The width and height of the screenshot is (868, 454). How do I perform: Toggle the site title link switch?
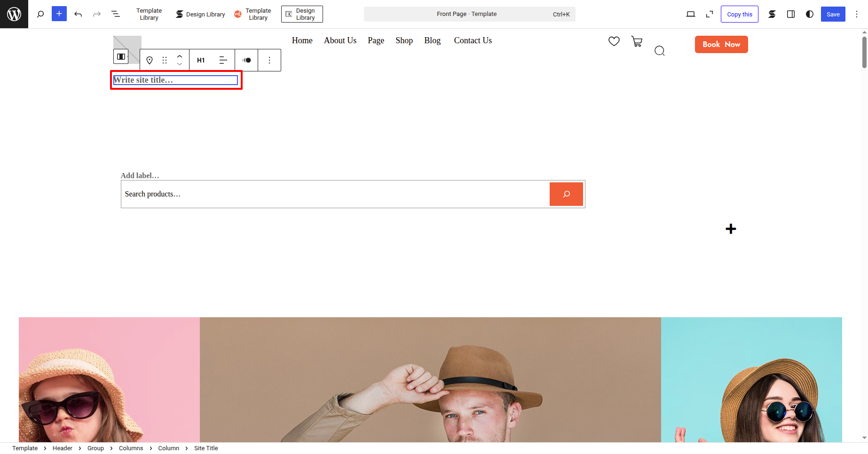coord(246,60)
